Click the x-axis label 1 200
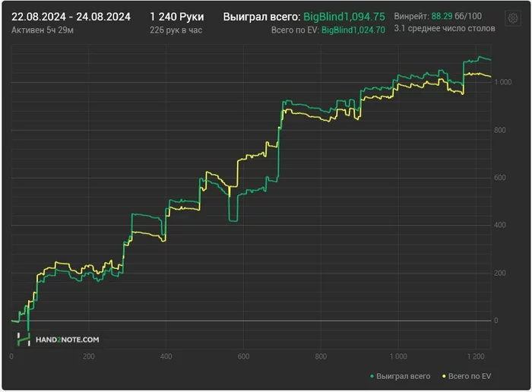 (x=476, y=356)
